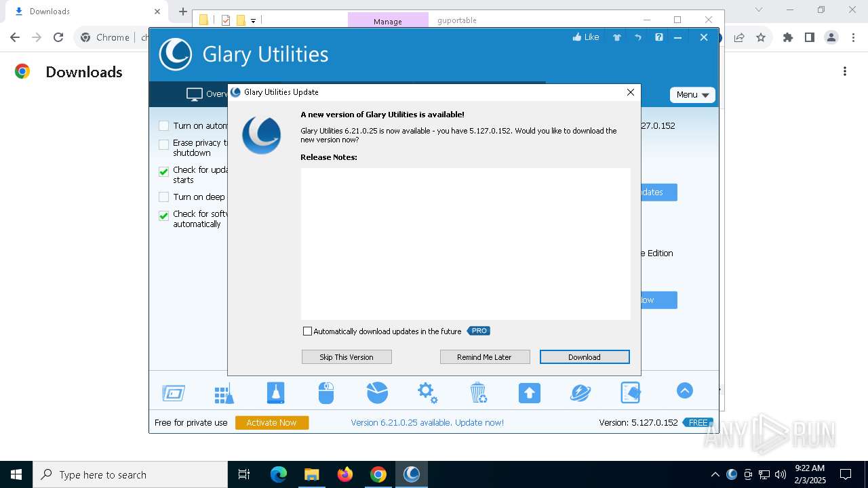The width and height of the screenshot is (868, 488).
Task: Open the Menu dropdown in Glary Utilities
Action: 692,95
